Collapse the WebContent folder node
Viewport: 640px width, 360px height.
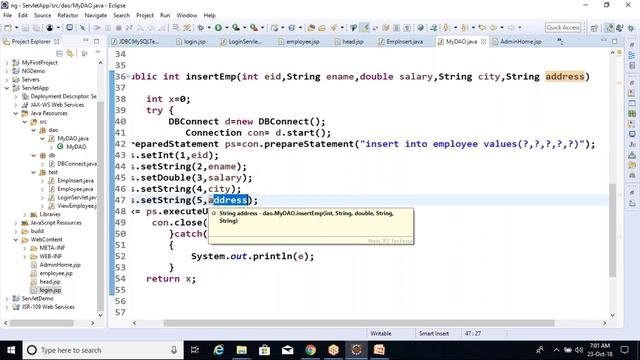click(x=16, y=240)
